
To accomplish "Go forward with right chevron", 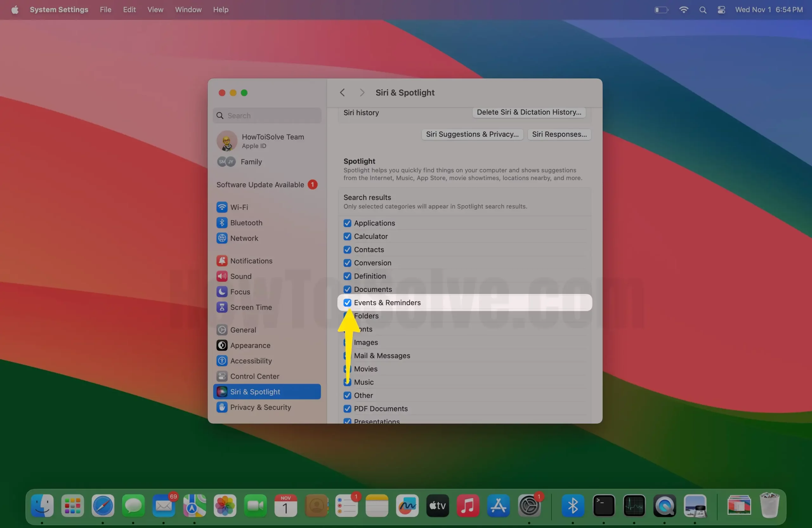I will click(x=362, y=92).
